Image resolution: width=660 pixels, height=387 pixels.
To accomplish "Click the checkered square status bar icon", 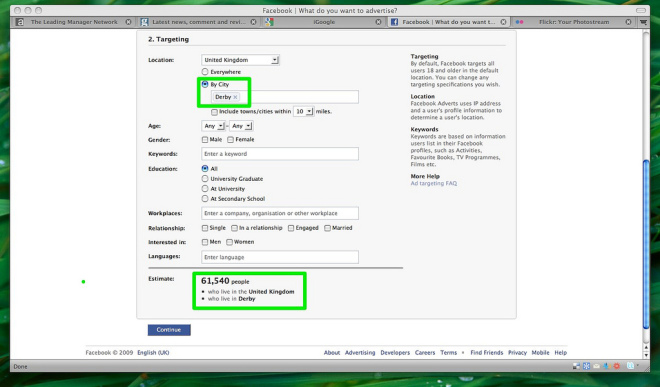I will [576, 366].
